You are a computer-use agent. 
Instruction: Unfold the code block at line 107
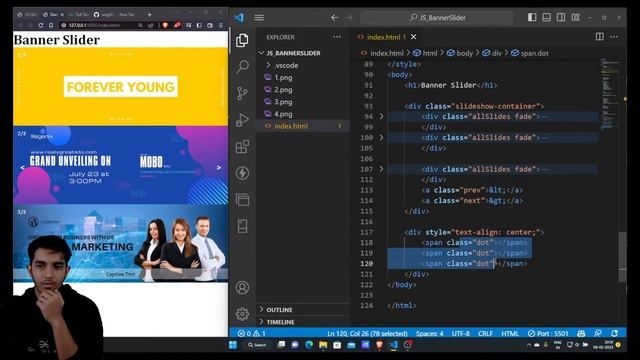click(381, 169)
